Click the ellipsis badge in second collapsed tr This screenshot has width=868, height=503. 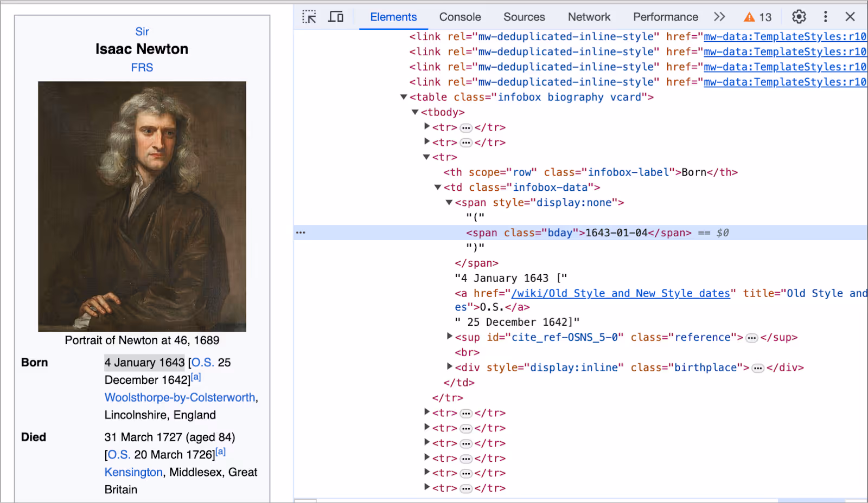pyautogui.click(x=466, y=143)
